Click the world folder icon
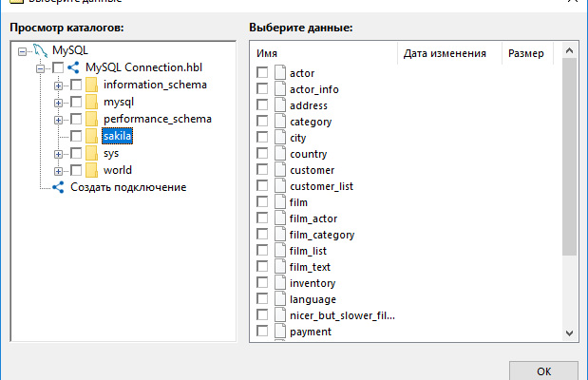 91,171
